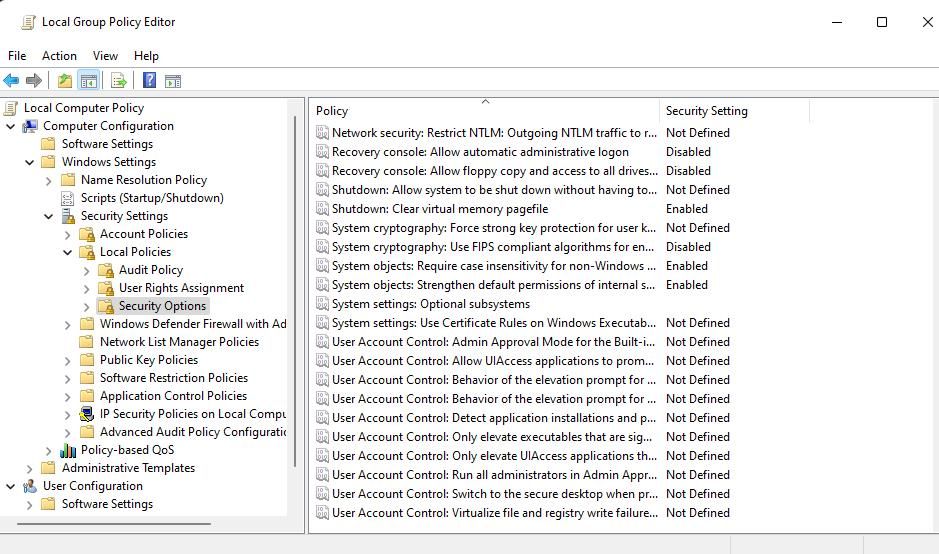Collapse the Windows Settings node
Screen dimensions: 939x554
pos(29,162)
